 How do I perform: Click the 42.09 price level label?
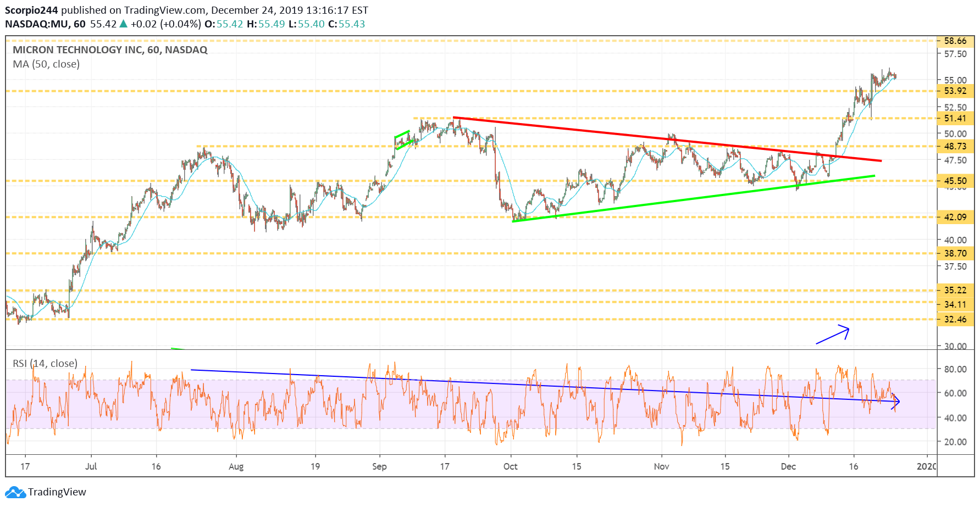(955, 218)
